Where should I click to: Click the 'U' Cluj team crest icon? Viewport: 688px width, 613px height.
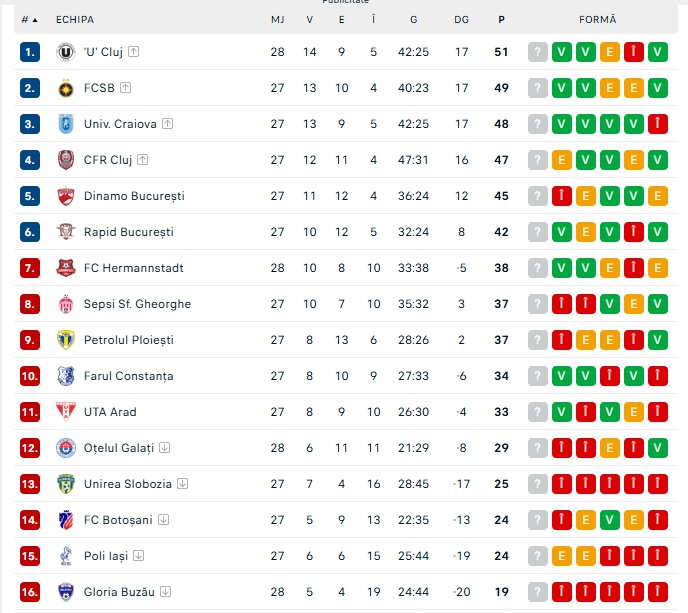point(66,52)
